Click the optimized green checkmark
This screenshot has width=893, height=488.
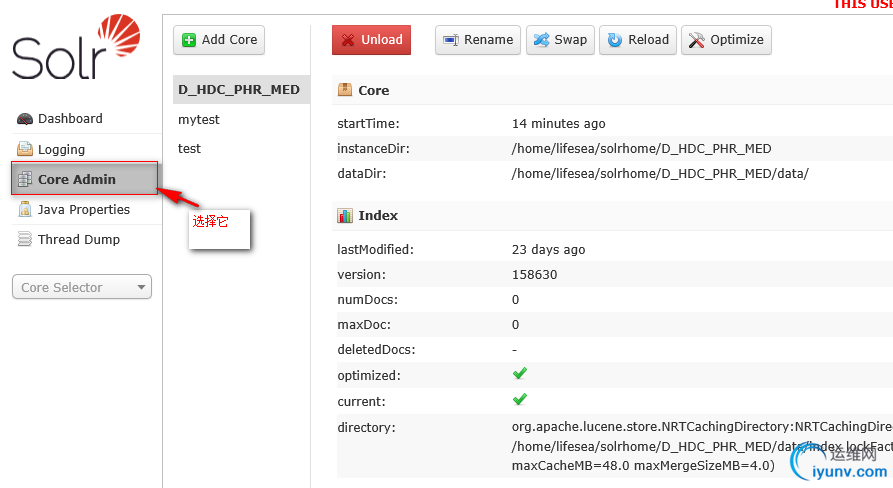519,374
